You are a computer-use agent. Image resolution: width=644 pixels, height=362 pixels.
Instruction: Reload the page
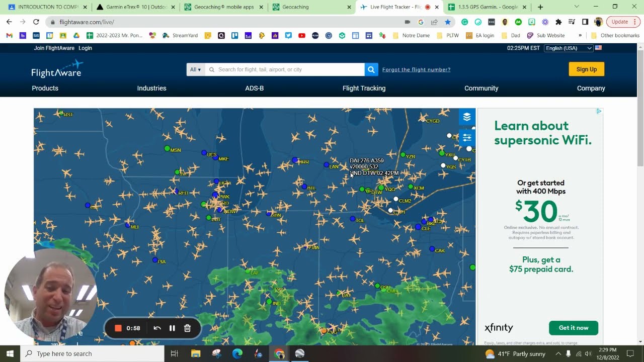pos(36,22)
